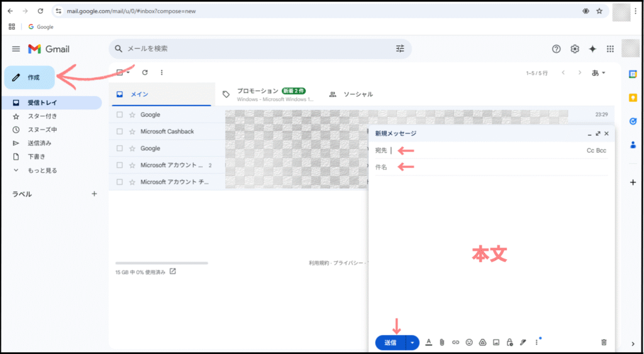Tick checkbox for second Google email
The width and height of the screenshot is (644, 354).
click(119, 148)
